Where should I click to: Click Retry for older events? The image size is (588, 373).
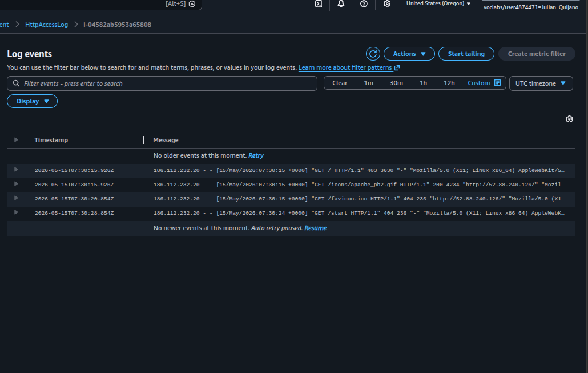point(256,155)
